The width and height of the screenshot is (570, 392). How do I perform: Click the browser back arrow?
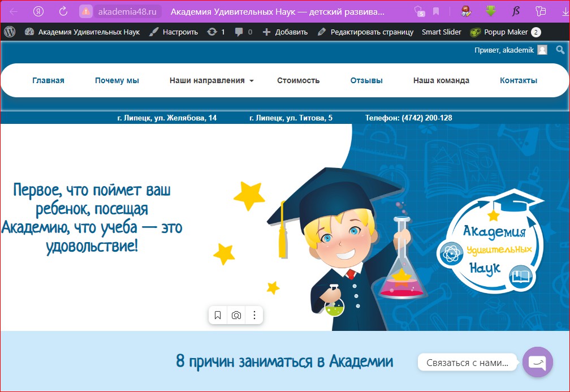pyautogui.click(x=14, y=12)
